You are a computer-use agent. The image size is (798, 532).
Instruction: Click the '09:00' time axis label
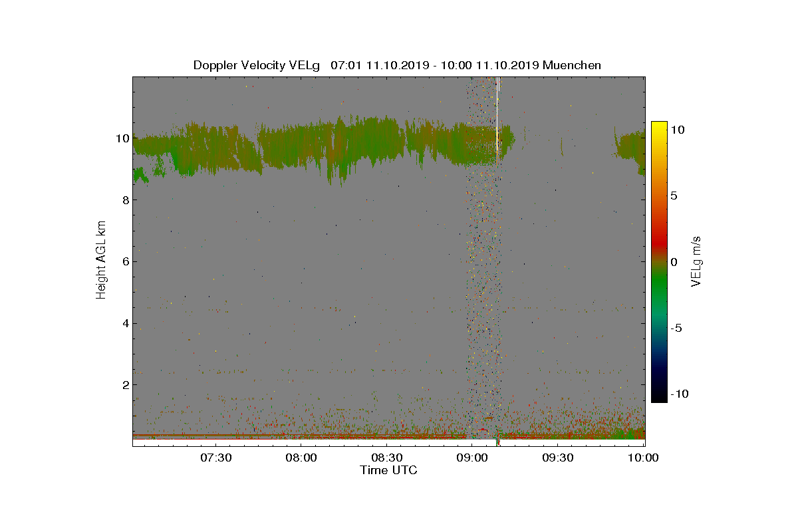coord(473,458)
